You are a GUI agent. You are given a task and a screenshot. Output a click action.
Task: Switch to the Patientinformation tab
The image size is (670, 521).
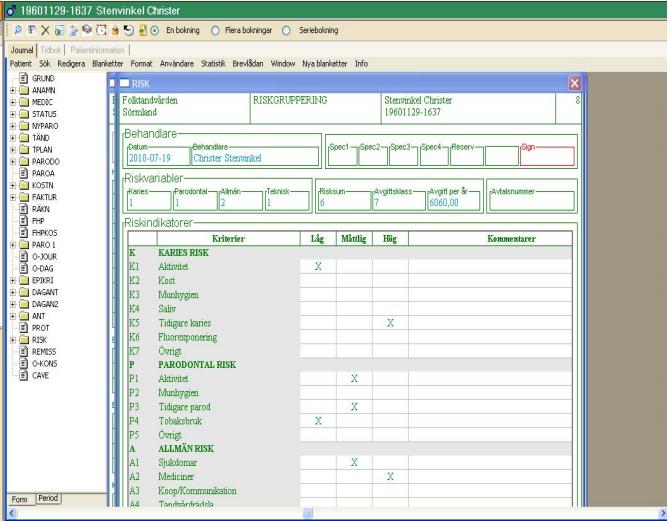[97, 50]
